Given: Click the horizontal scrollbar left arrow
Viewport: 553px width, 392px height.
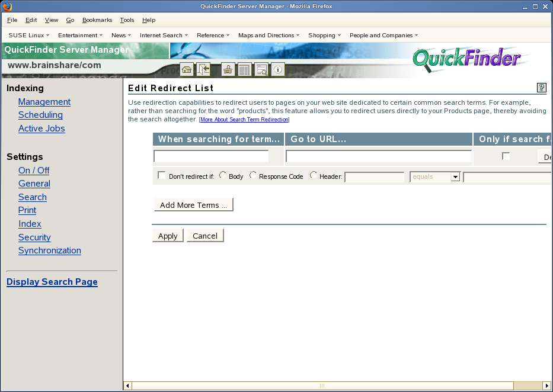Looking at the screenshot, I should 127,385.
